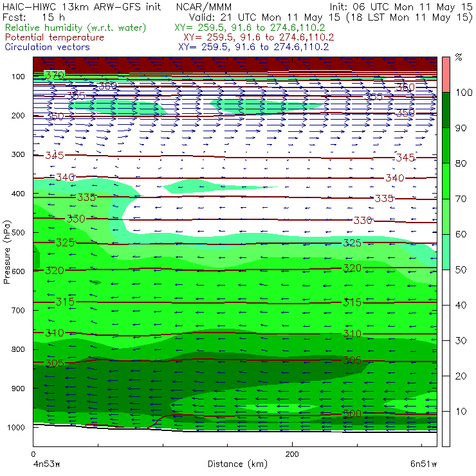
Task: Click the 'Pressure (hPa)' axis title
Action: [x=6, y=252]
